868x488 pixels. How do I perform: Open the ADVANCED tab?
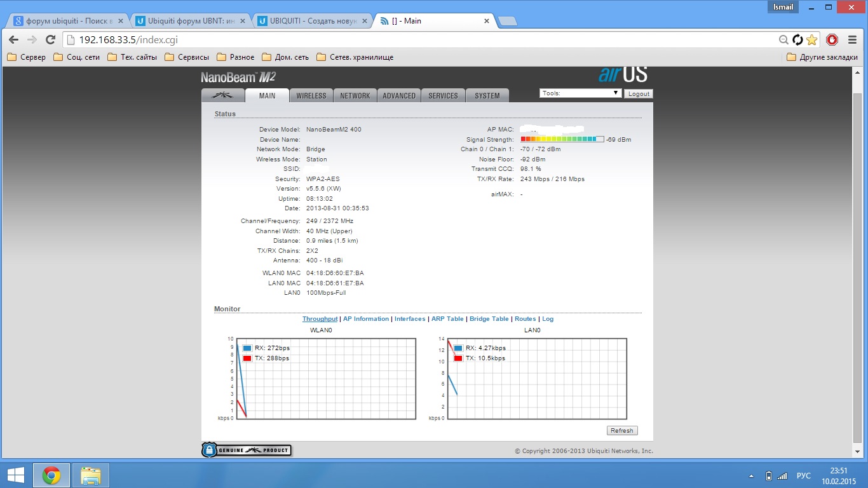(x=399, y=95)
